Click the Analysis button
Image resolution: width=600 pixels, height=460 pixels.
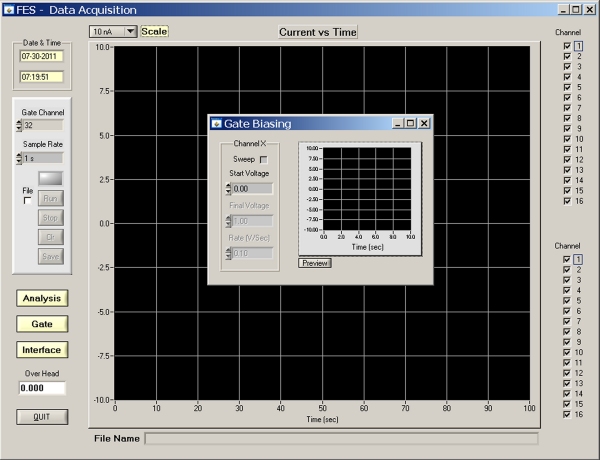(x=43, y=298)
